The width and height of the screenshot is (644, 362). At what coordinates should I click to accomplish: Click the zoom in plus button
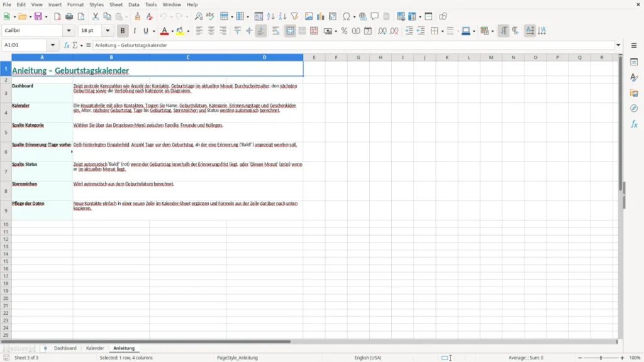point(622,358)
